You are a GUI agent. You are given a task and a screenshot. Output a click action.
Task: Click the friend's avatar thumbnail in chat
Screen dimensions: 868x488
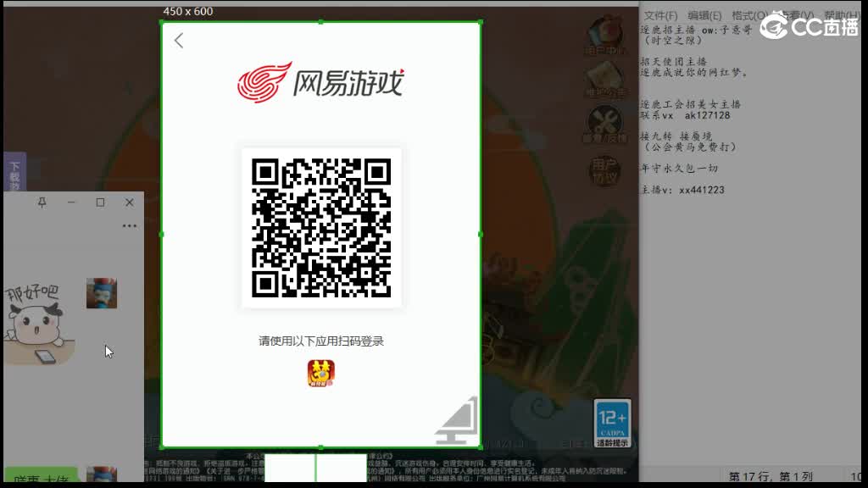pos(102,295)
